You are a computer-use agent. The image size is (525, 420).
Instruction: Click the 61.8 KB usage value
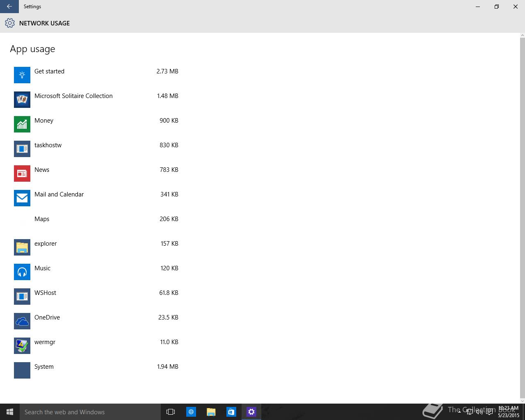pyautogui.click(x=169, y=293)
